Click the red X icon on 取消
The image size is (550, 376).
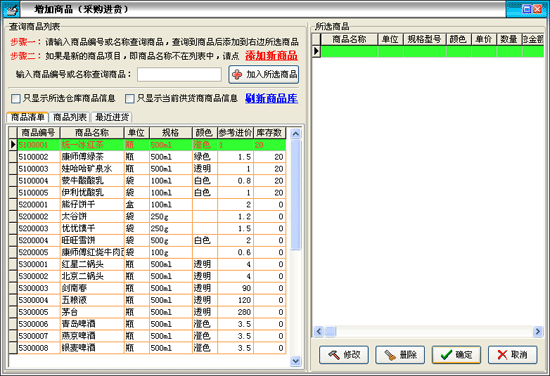[x=502, y=355]
